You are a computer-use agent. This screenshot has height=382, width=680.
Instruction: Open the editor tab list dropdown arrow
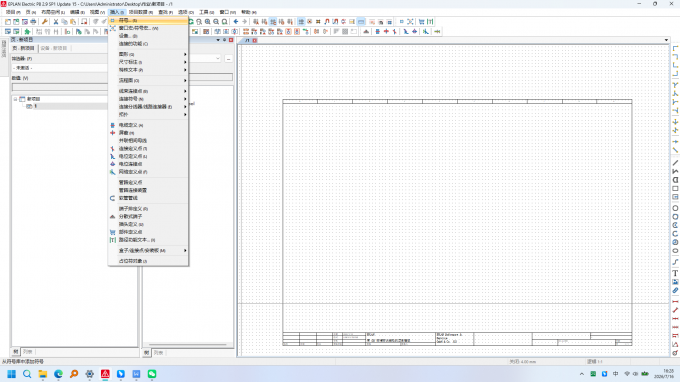coord(666,40)
